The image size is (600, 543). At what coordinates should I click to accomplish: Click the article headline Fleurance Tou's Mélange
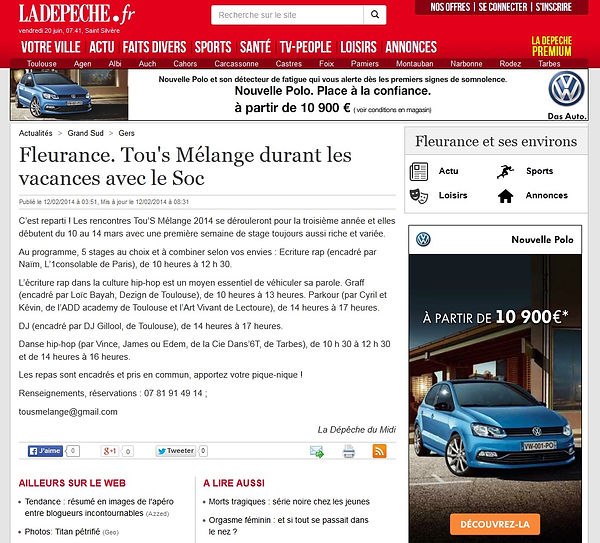point(186,166)
